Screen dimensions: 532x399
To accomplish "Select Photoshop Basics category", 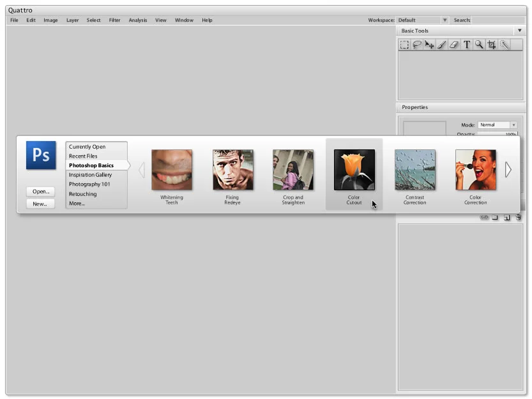I will (x=97, y=165).
